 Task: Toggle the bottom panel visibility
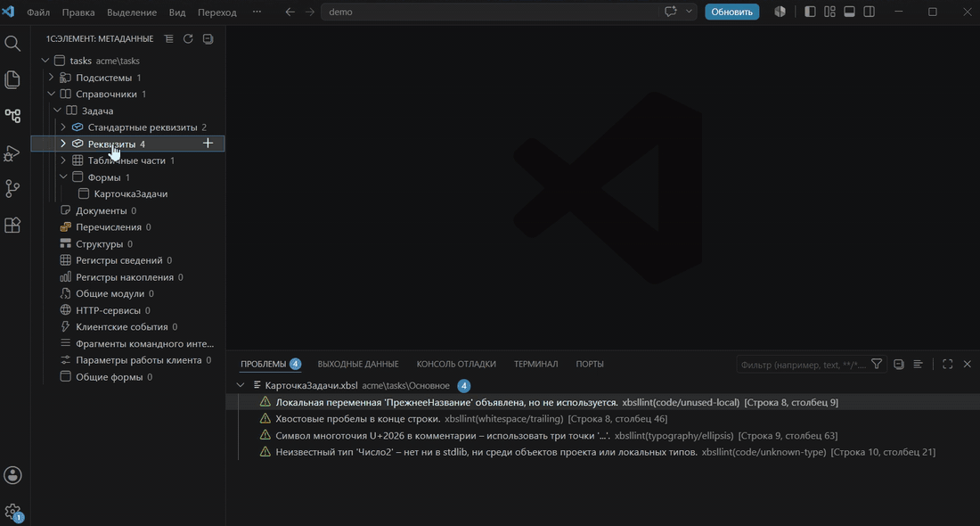click(849, 12)
